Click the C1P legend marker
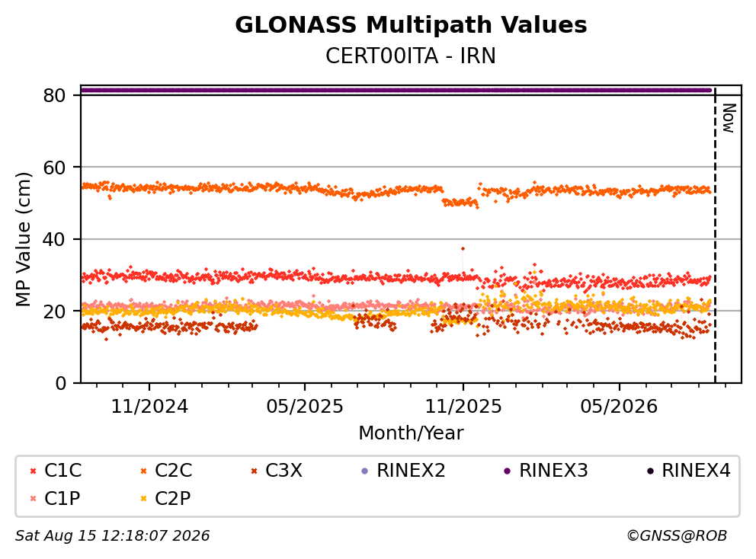This screenshot has width=756, height=559. point(34,499)
